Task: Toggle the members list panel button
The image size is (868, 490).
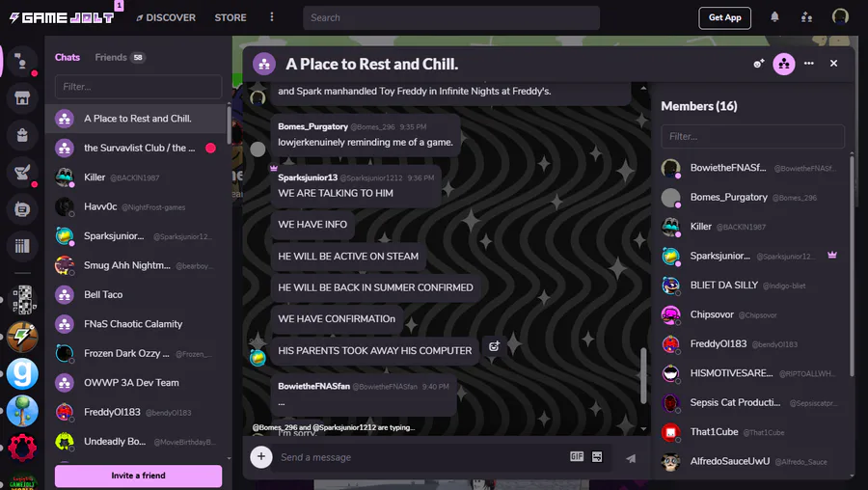Action: coord(784,64)
